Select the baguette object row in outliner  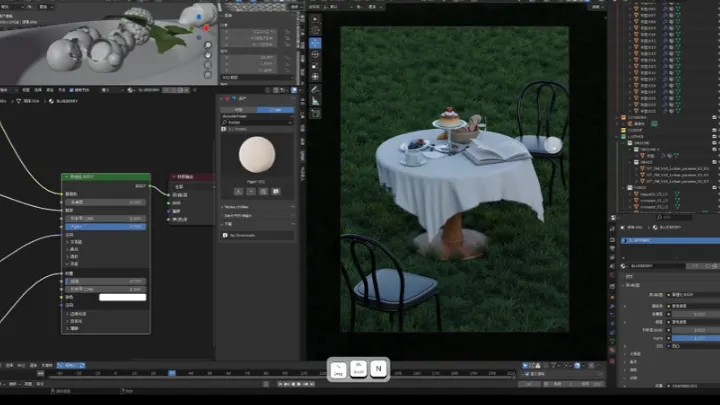pyautogui.click(x=654, y=194)
